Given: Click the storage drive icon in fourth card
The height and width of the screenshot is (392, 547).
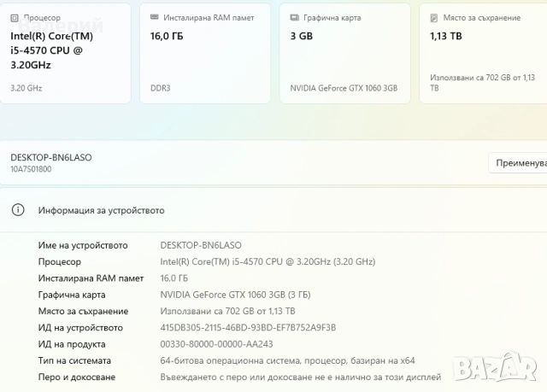Looking at the screenshot, I should pyautogui.click(x=433, y=18).
